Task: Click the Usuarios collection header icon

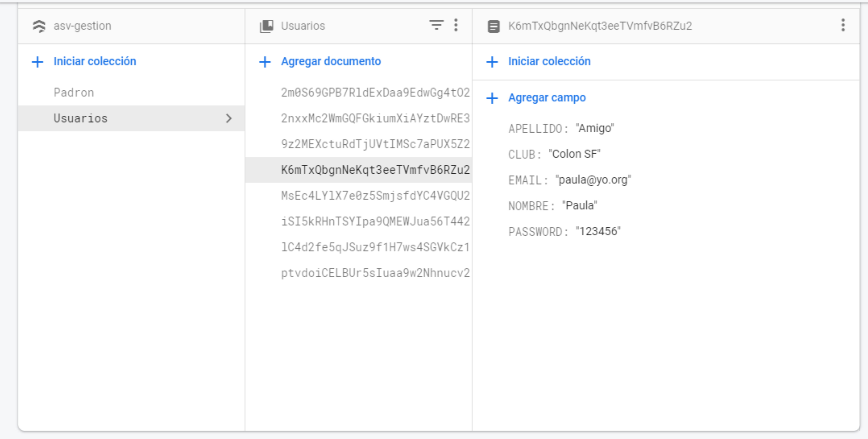Action: click(x=266, y=26)
